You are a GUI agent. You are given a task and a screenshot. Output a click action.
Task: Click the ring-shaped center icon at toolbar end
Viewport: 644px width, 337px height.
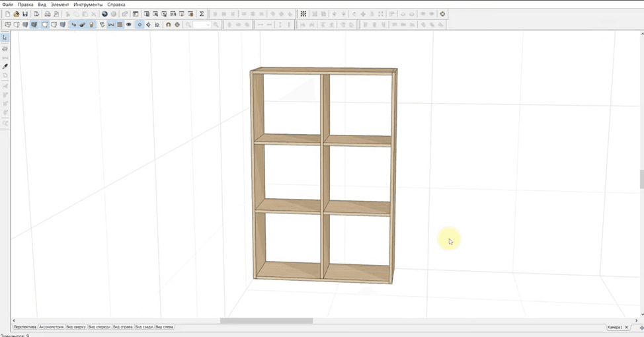[442, 14]
